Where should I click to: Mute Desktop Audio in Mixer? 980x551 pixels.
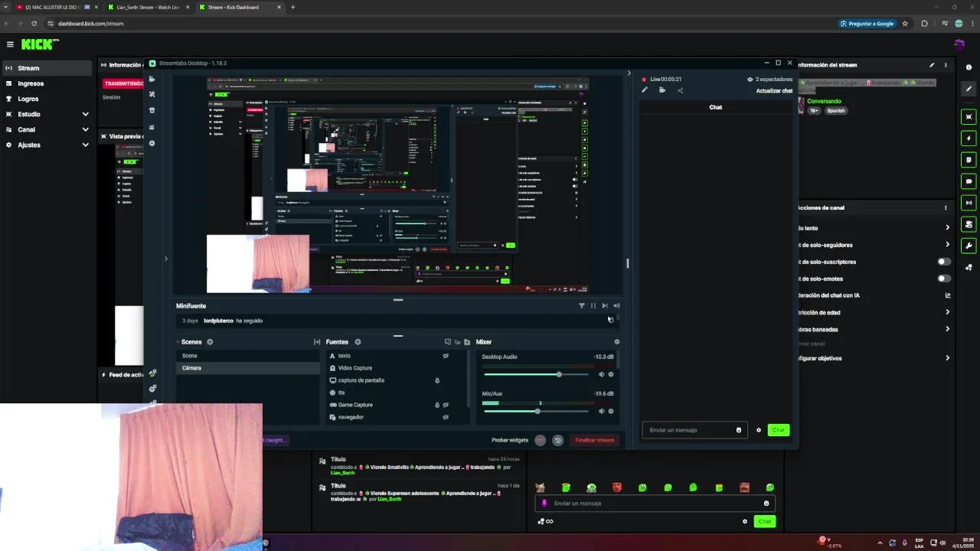pyautogui.click(x=601, y=374)
